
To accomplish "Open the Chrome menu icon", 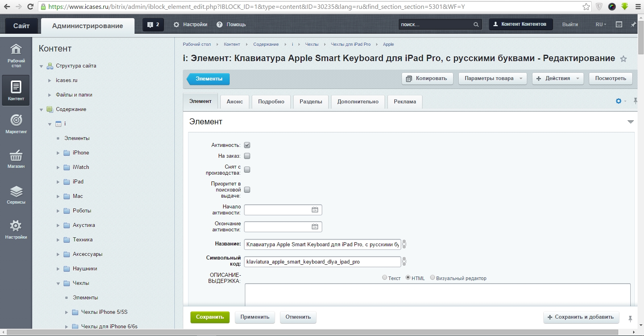I will point(638,6).
